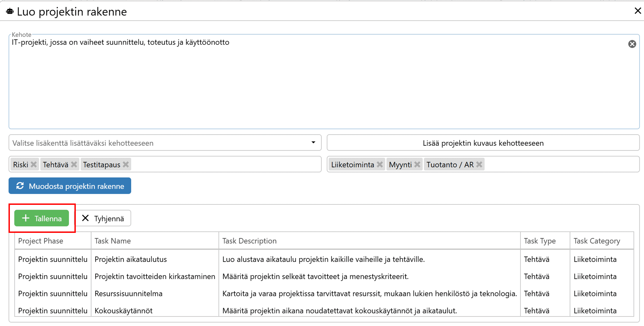Image resolution: width=644 pixels, height=326 pixels.
Task: Click the dropdown arrow for lisäkenttä
Action: coord(313,142)
